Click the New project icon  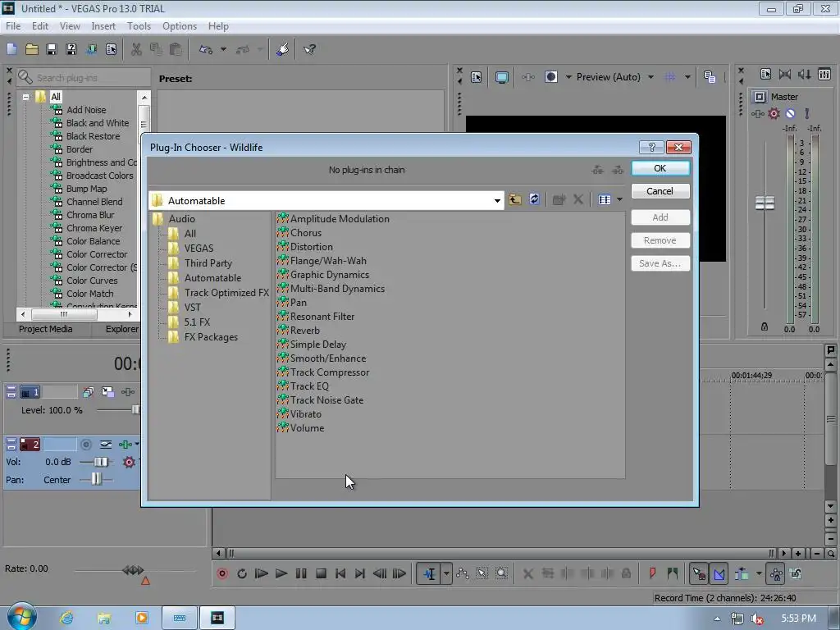11,49
